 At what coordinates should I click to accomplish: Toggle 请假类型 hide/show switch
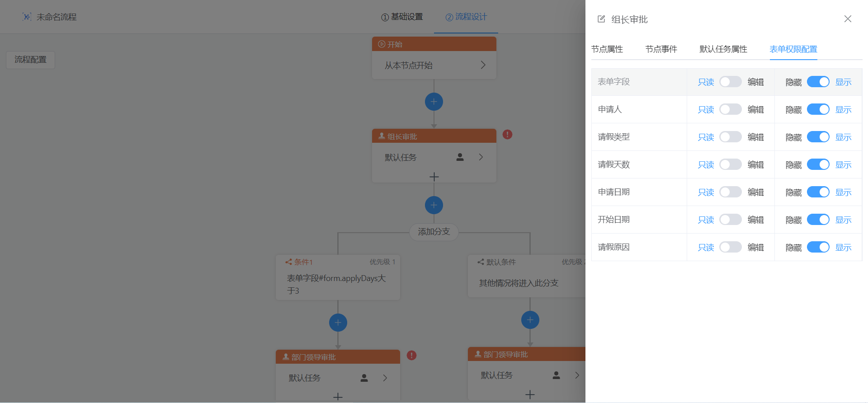click(x=818, y=137)
